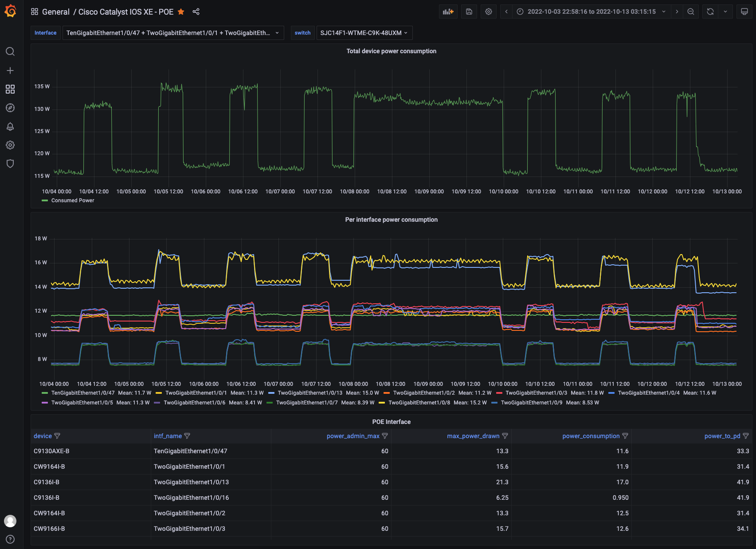Sort table by device column header
This screenshot has height=549, width=756.
click(x=43, y=436)
